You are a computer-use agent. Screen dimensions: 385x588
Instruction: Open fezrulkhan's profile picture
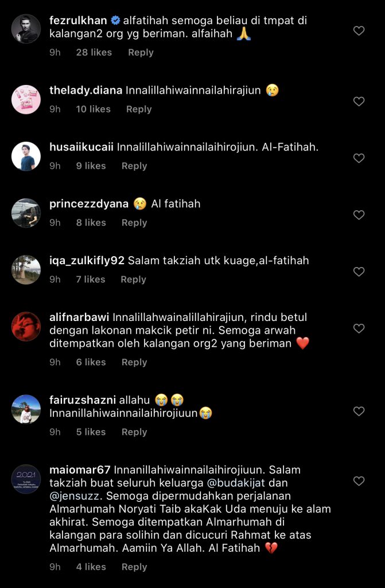[26, 29]
